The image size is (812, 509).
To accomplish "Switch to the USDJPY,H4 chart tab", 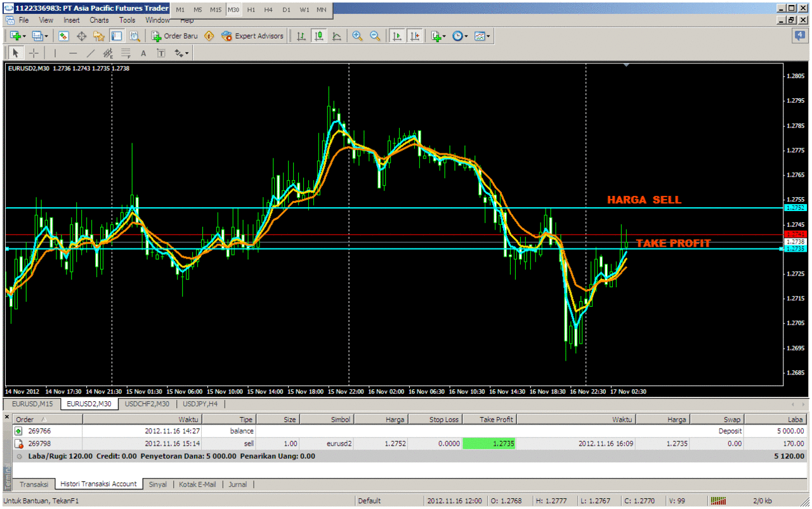I will [200, 404].
